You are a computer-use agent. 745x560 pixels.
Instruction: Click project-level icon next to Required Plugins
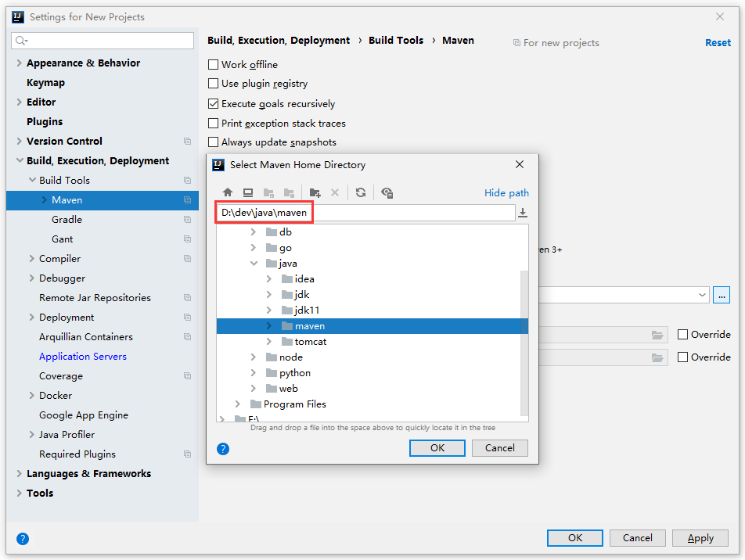click(187, 454)
